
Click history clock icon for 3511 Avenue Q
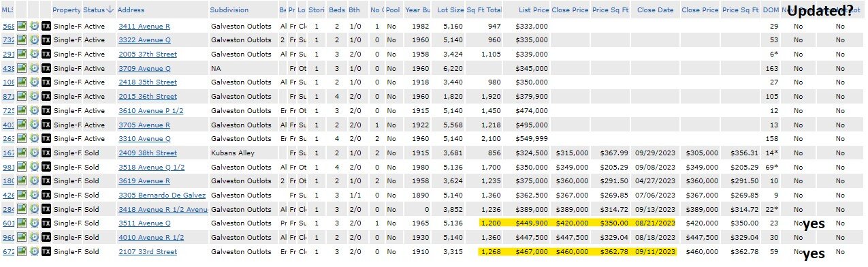pyautogui.click(x=34, y=223)
